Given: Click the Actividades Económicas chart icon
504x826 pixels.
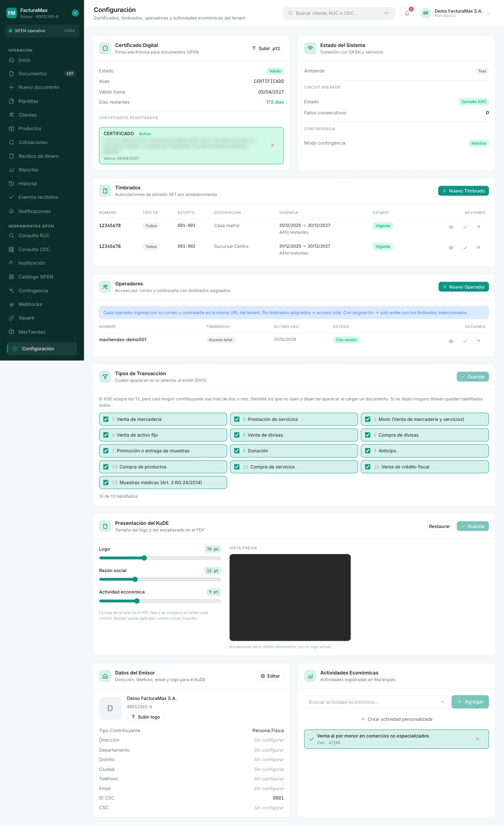Looking at the screenshot, I should (310, 676).
